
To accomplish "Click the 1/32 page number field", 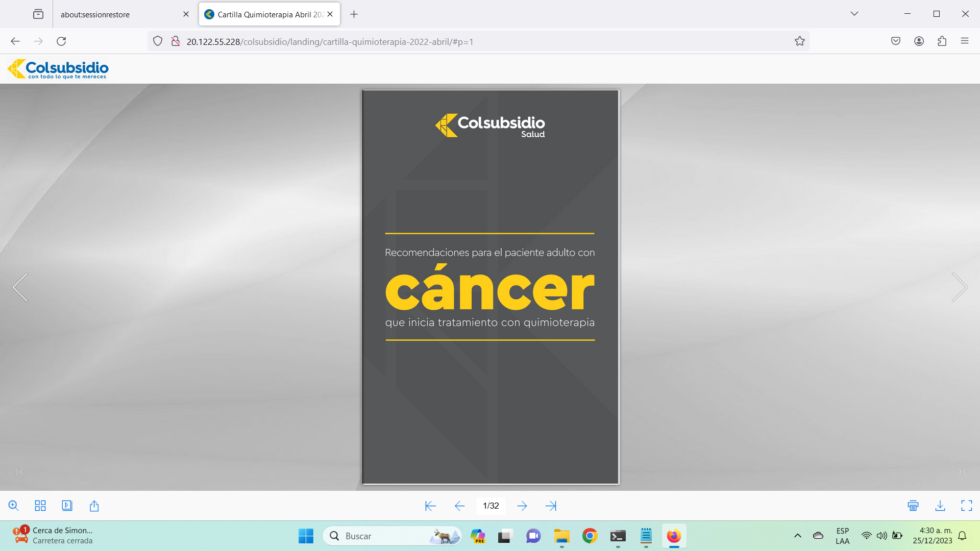I will coord(491,506).
